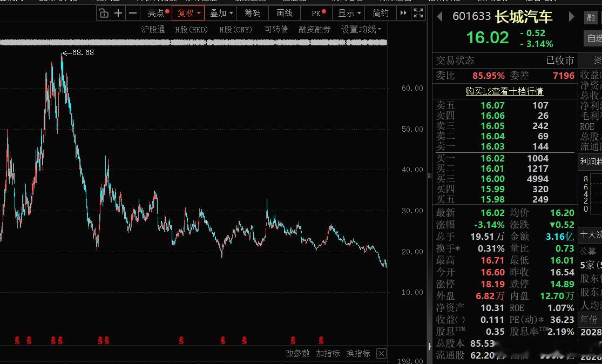
Task: Click stock code 601633
Action: click(x=471, y=16)
